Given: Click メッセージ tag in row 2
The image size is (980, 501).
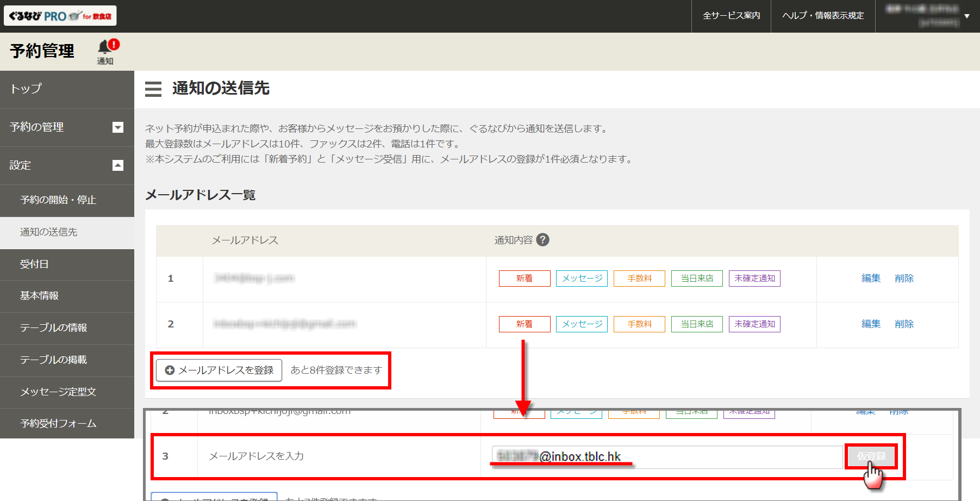Looking at the screenshot, I should (x=582, y=324).
